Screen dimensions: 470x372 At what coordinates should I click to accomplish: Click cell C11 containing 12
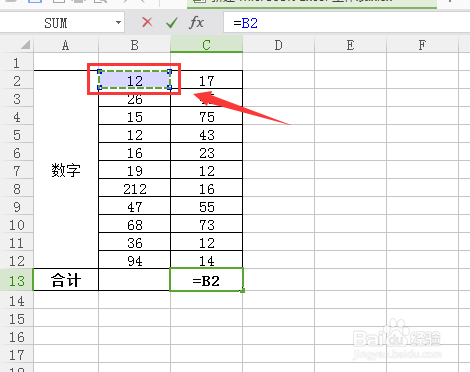point(207,242)
